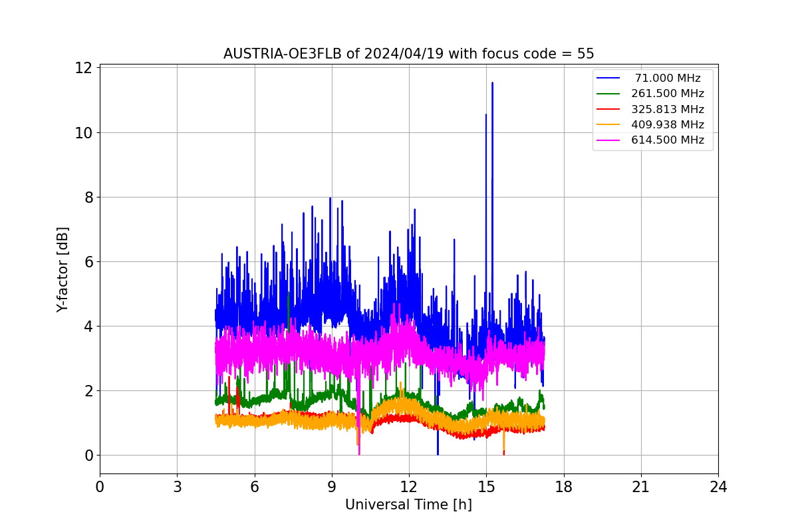Viewport: 798px width, 532px height.
Task: Select the 261.500 MHz legend label
Action: pyautogui.click(x=668, y=94)
